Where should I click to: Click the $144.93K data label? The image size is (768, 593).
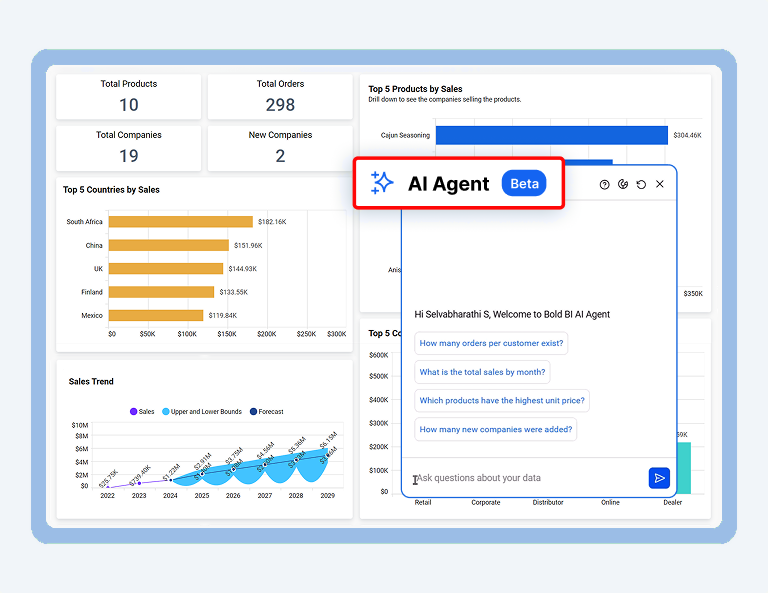pyautogui.click(x=242, y=269)
